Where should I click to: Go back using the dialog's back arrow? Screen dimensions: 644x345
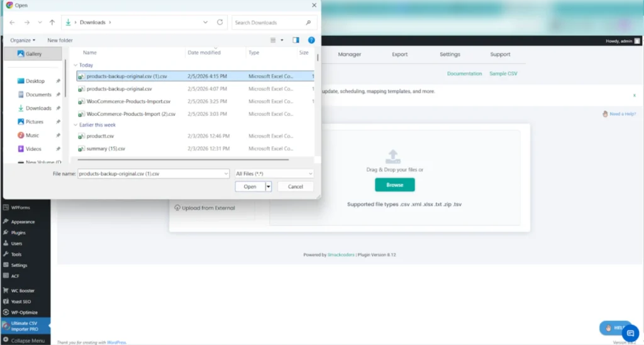point(12,23)
